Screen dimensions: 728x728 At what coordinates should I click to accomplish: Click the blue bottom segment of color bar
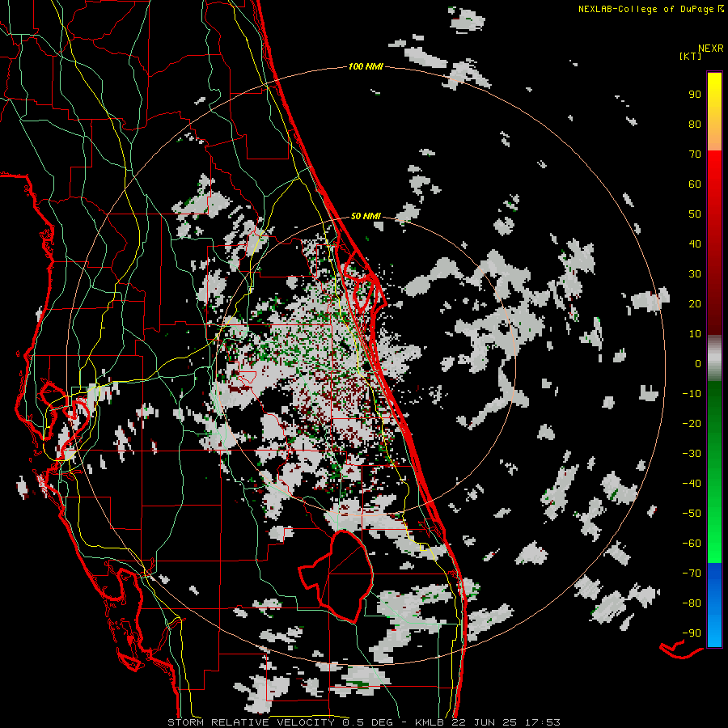point(714,604)
